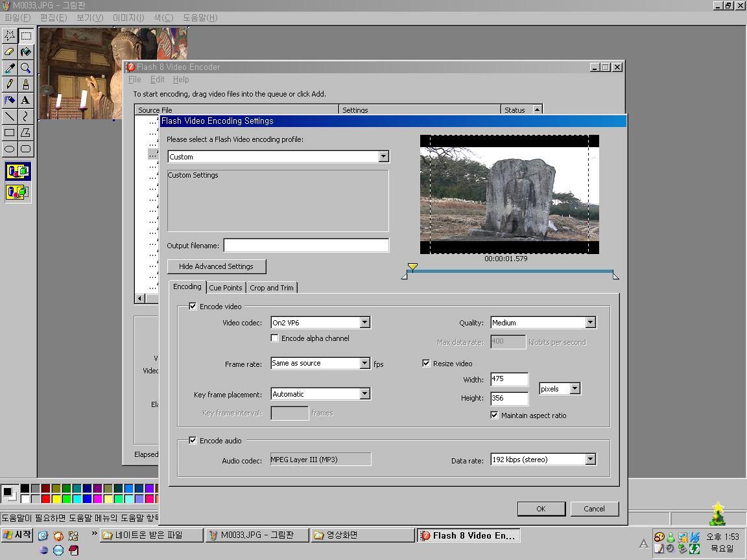
Task: Choose the opaque selection option in Paint
Action: point(18,171)
